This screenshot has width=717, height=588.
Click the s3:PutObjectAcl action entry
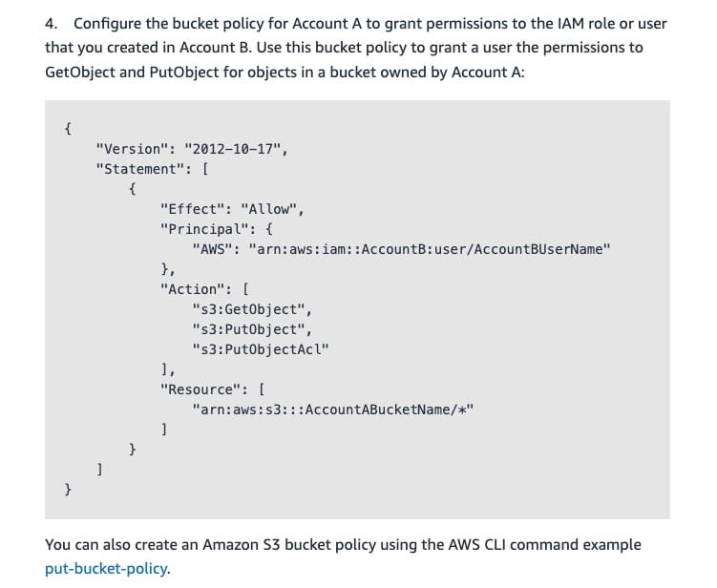point(260,349)
